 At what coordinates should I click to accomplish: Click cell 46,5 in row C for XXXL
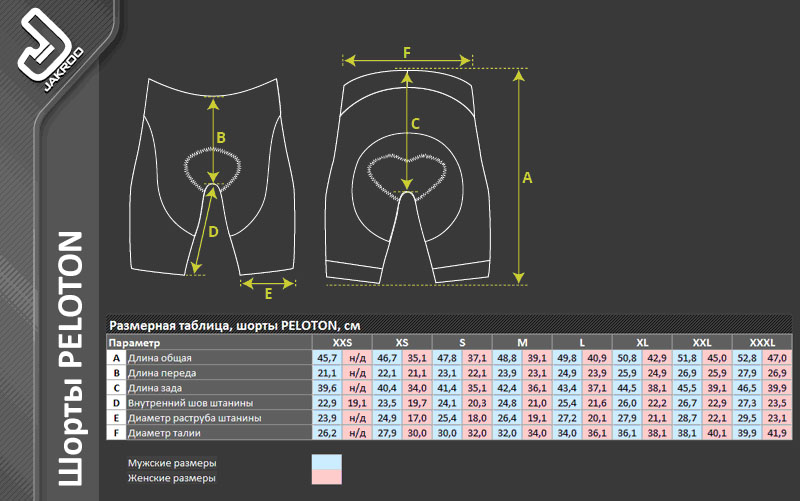click(747, 388)
